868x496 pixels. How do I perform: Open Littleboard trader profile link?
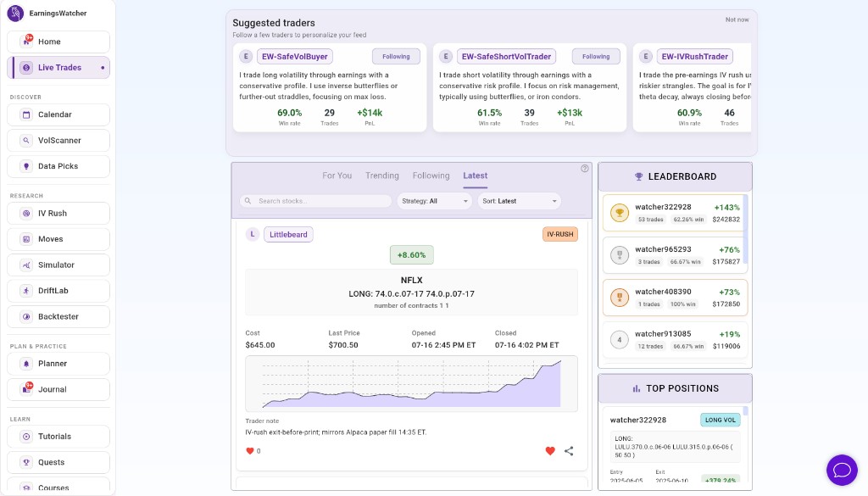coord(288,235)
